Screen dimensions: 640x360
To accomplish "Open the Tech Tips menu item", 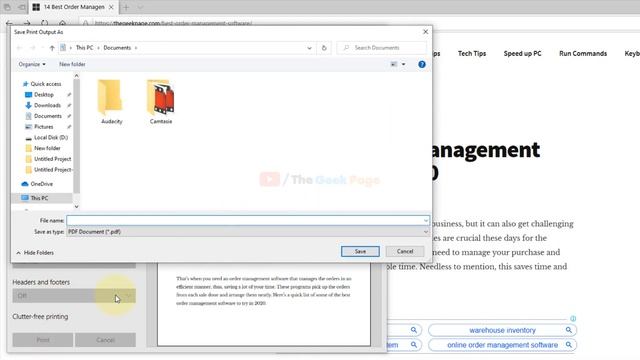I will [x=472, y=53].
